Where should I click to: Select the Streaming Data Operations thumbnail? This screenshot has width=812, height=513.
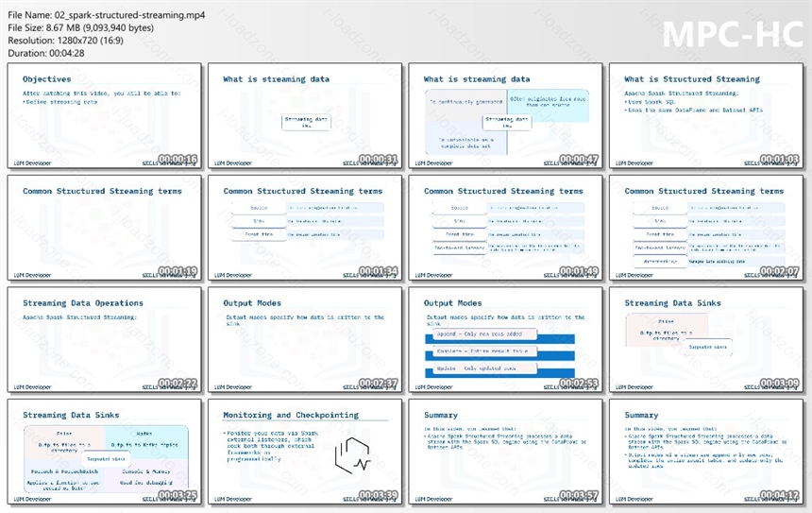(x=104, y=339)
